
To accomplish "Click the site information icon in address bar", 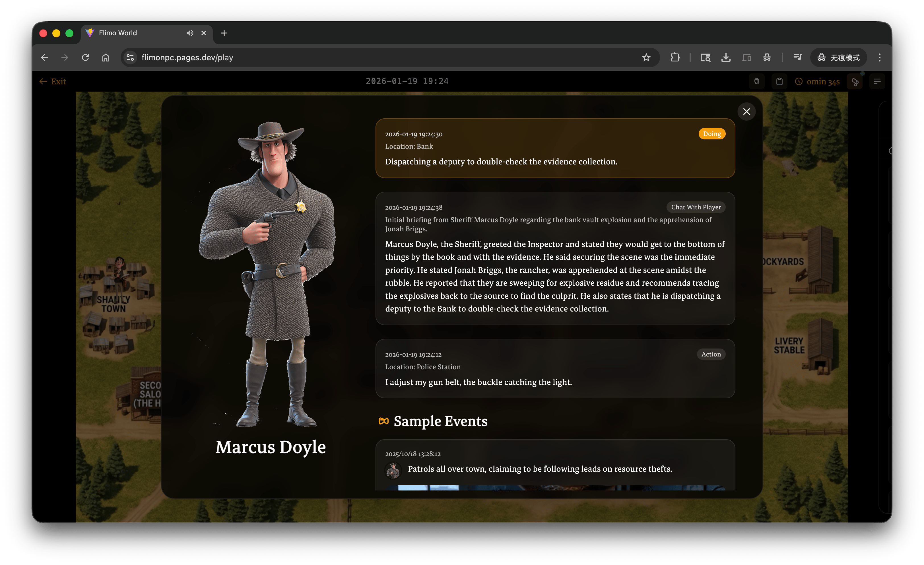I will pyautogui.click(x=130, y=57).
